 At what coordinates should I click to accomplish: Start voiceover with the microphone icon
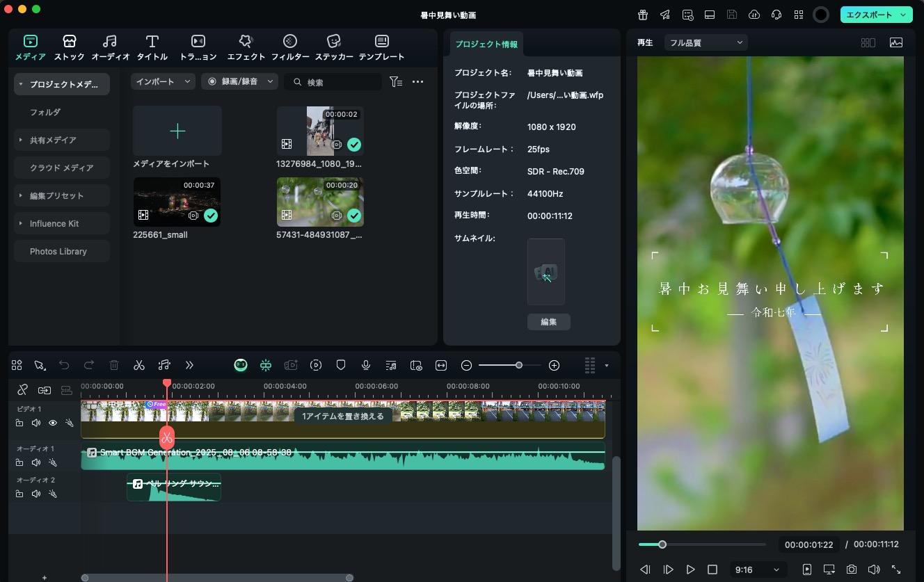366,365
